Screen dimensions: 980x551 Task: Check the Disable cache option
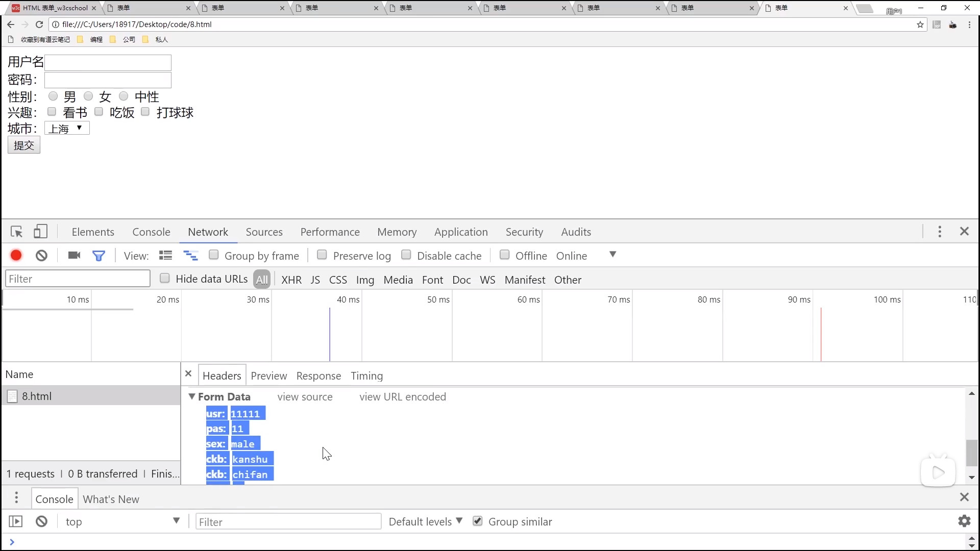[406, 255]
